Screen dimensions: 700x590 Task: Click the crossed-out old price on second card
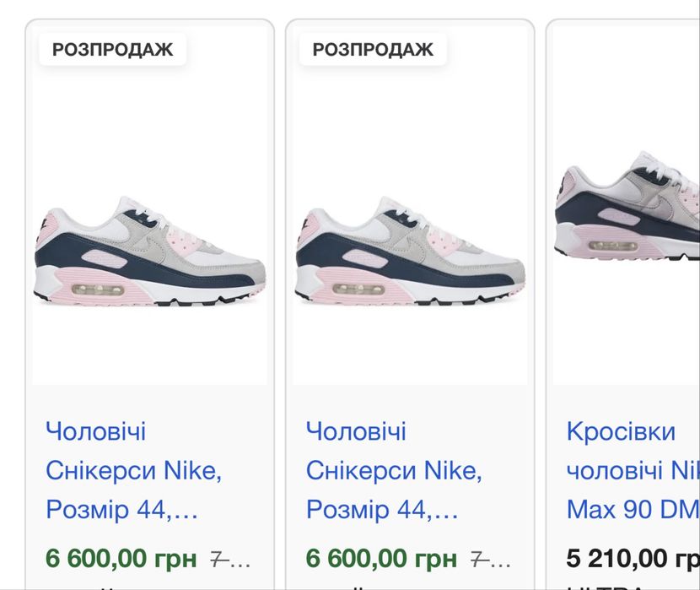(x=490, y=559)
